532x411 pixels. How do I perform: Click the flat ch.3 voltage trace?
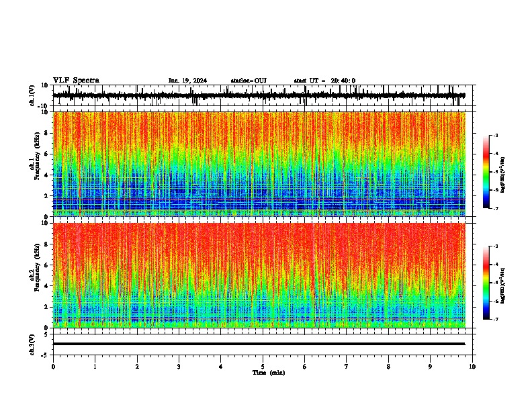pyautogui.click(x=259, y=344)
